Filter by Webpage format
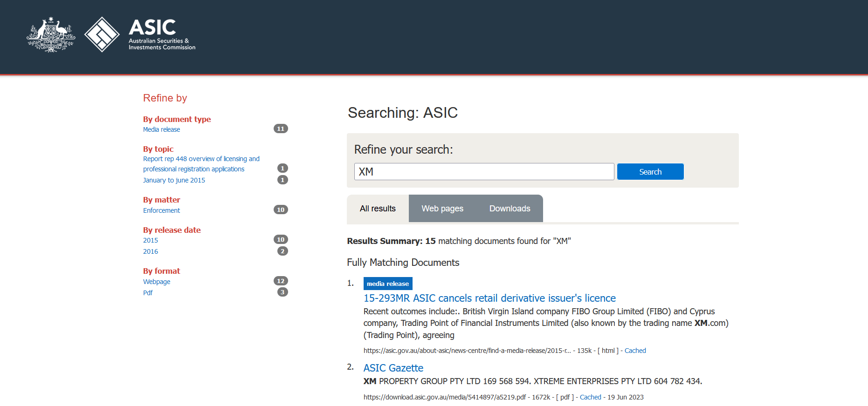 tap(157, 282)
